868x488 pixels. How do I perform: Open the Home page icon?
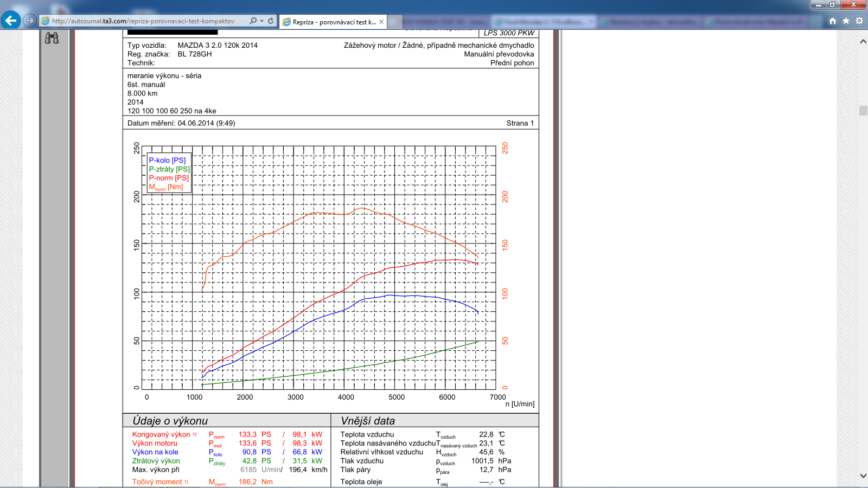click(833, 21)
